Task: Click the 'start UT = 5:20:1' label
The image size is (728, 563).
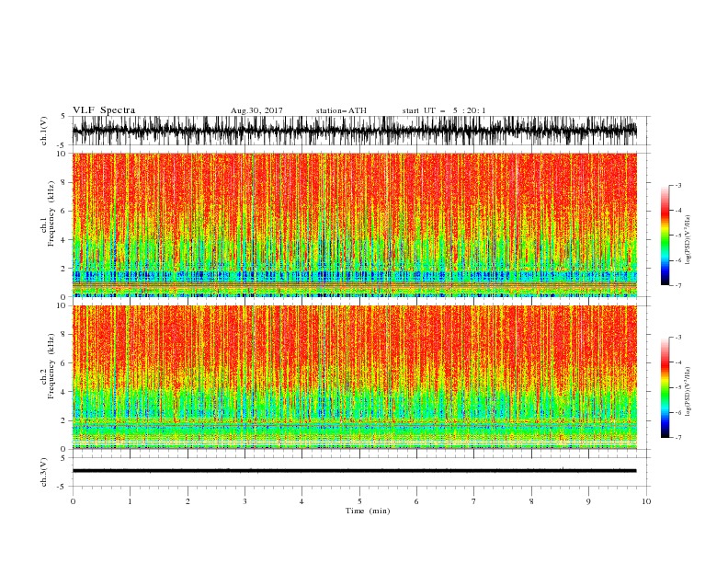Action: (x=444, y=110)
